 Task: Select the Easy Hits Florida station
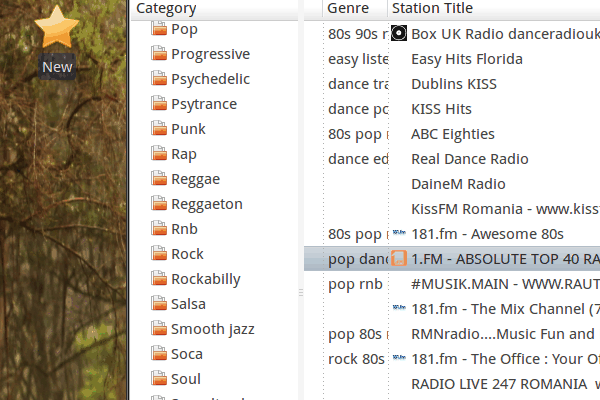(466, 59)
